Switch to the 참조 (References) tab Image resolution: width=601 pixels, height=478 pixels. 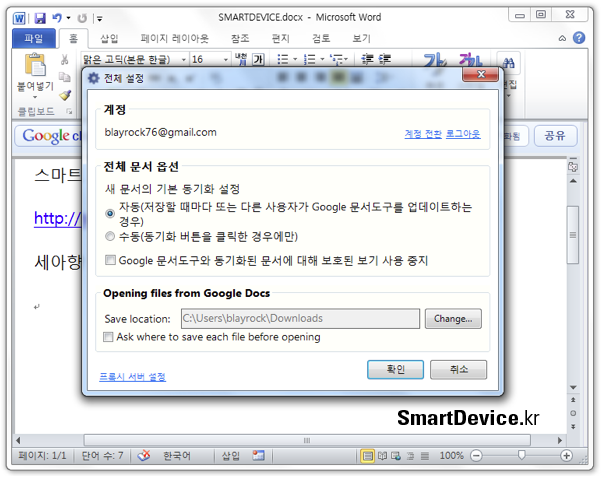pyautogui.click(x=240, y=38)
